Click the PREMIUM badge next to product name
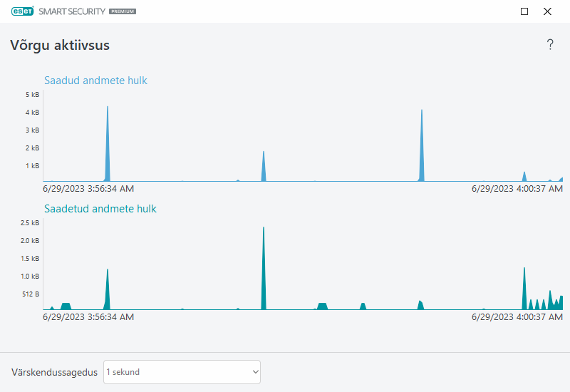The height and width of the screenshot is (392, 570). (x=123, y=12)
